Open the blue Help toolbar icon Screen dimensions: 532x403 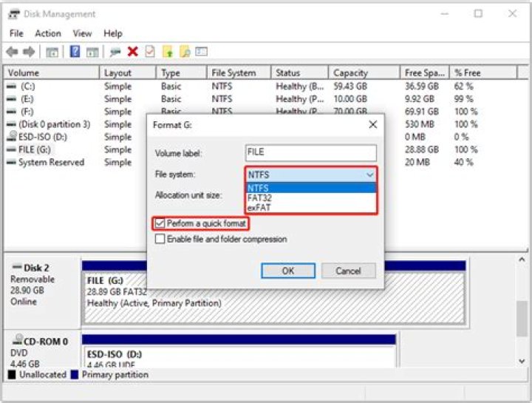[x=75, y=52]
